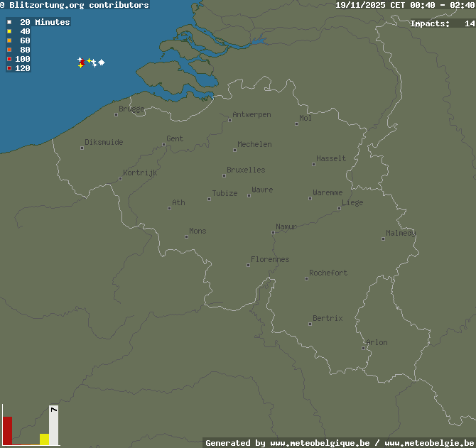
Task: Click the Kortrijk city marker dot
Action: pos(120,178)
